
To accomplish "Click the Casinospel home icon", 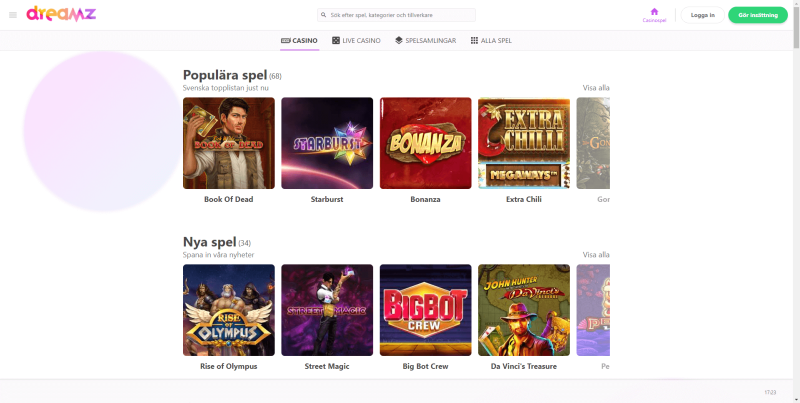I will [x=654, y=12].
